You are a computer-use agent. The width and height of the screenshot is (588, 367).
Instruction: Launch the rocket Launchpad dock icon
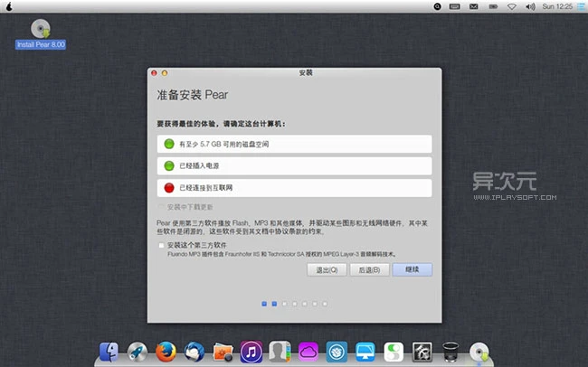tap(138, 352)
